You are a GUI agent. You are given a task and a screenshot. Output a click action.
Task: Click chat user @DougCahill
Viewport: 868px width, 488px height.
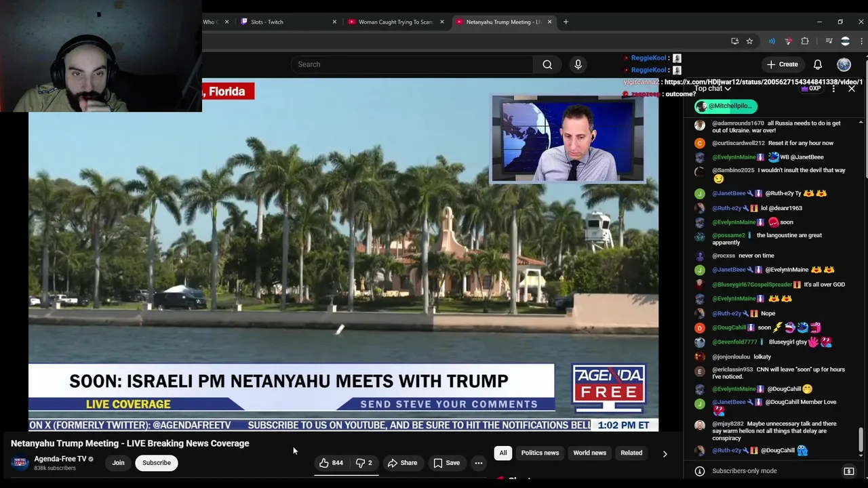pyautogui.click(x=729, y=327)
